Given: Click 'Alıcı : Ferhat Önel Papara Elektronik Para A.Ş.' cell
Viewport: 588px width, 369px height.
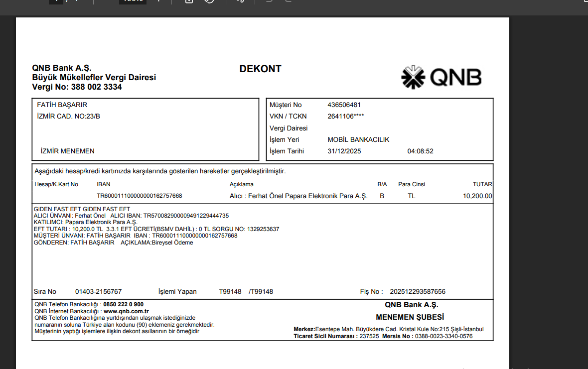Looking at the screenshot, I should click(298, 196).
